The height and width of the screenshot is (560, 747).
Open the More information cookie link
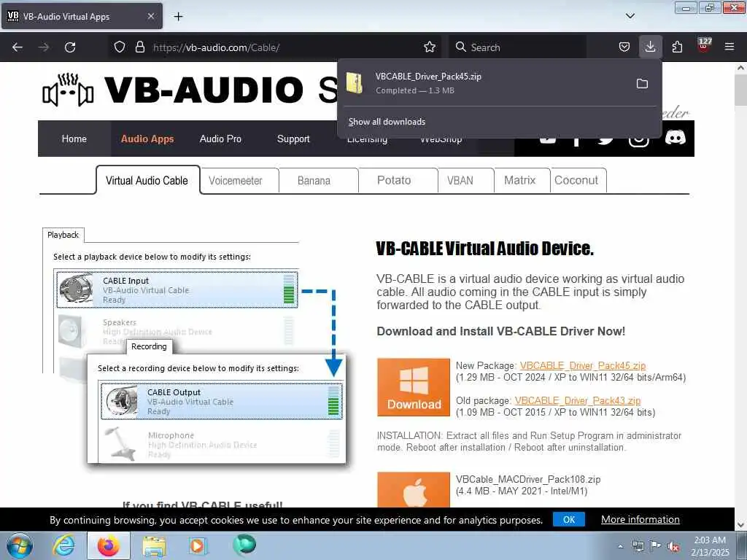[x=640, y=519]
